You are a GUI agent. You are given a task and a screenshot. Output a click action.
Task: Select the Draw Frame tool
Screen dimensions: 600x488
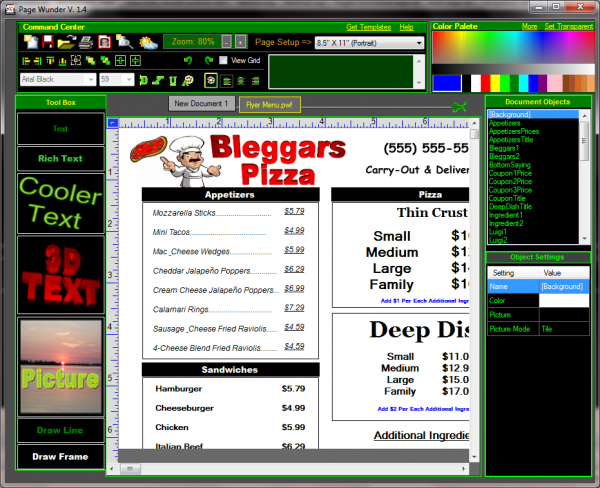pos(60,457)
